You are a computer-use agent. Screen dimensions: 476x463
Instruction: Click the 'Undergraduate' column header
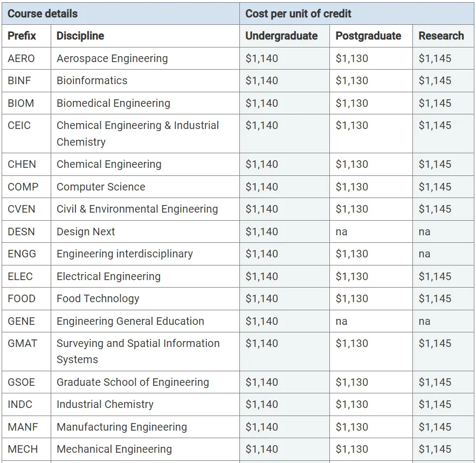281,36
